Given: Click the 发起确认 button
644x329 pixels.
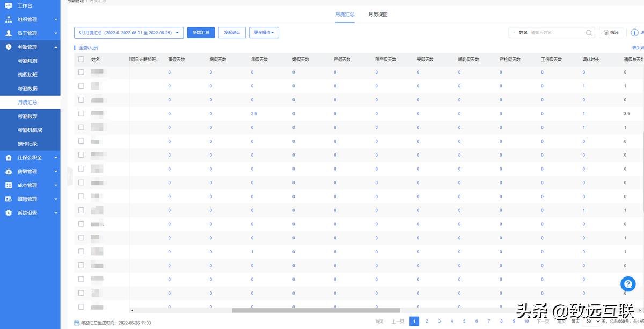Looking at the screenshot, I should click(232, 33).
